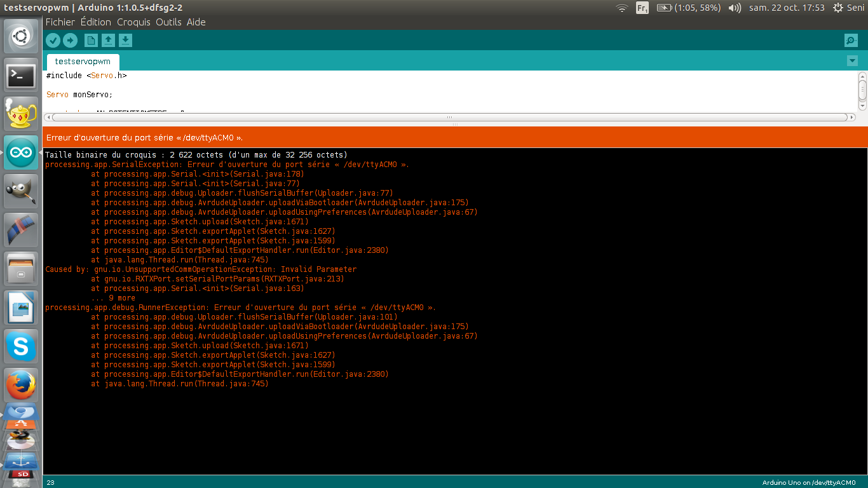Select the testservopwm tab
868x488 pixels.
coord(83,62)
